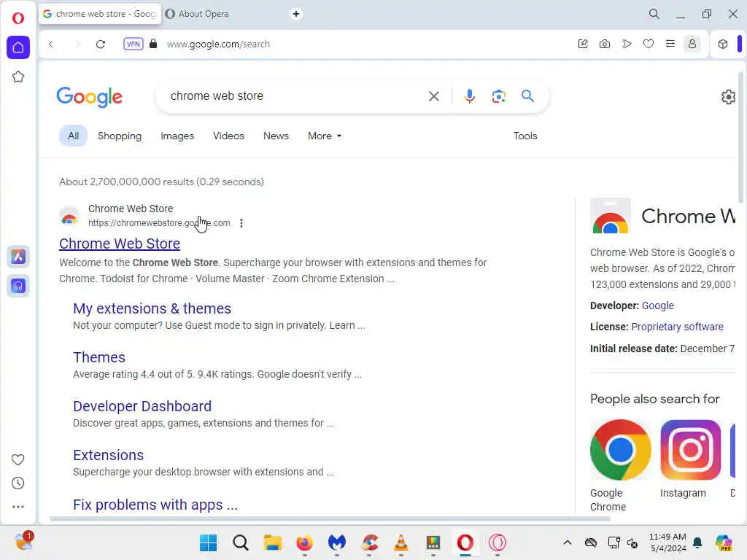Open the bookmarks star in sidebar
The width and height of the screenshot is (747, 560).
click(x=18, y=77)
